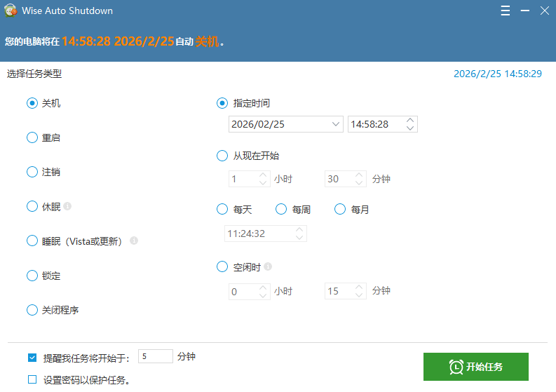
Task: Open the hamburger menu in title bar
Action: pyautogui.click(x=506, y=11)
